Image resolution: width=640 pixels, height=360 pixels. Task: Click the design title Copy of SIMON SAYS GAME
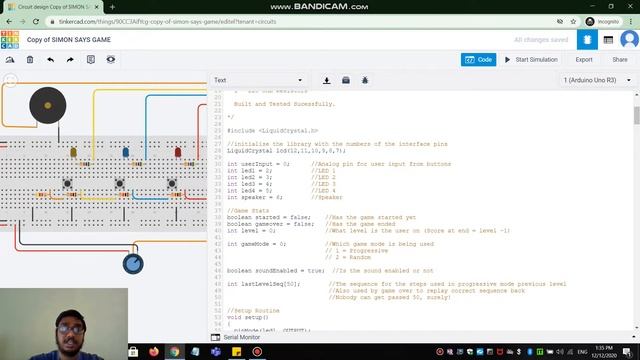[x=69, y=40]
